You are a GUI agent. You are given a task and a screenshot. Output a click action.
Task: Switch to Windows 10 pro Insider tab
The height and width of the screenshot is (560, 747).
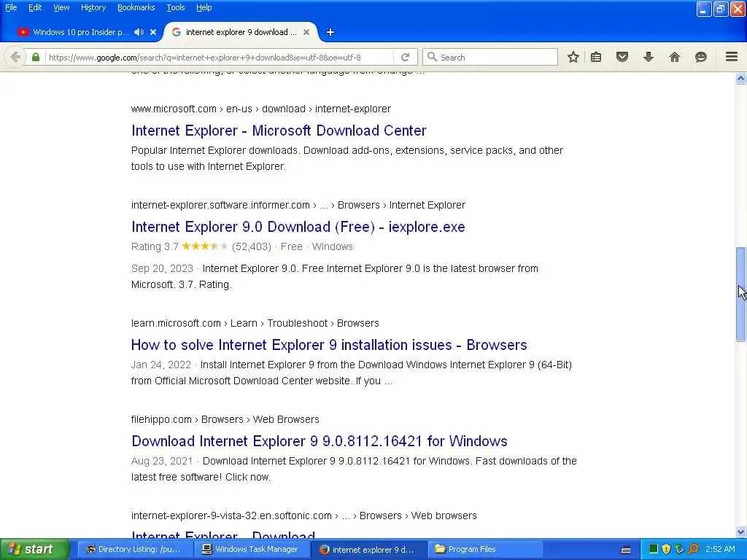[x=81, y=32]
